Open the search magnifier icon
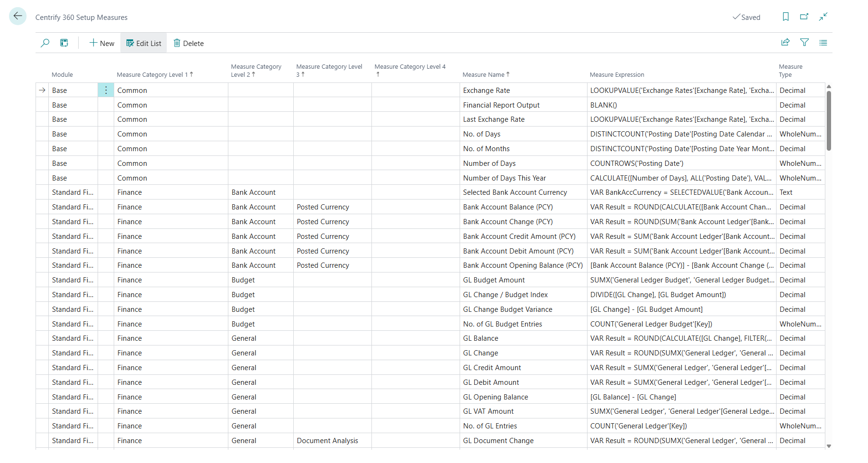 [45, 43]
